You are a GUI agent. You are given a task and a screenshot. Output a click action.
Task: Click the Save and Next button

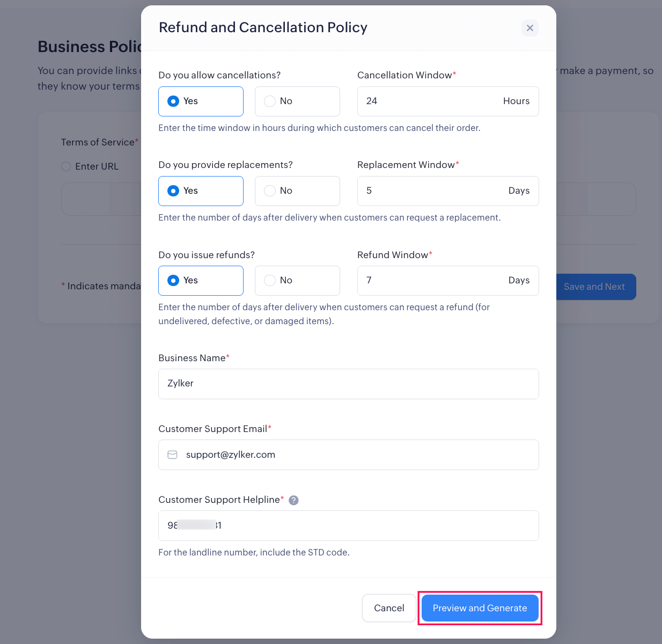594,287
